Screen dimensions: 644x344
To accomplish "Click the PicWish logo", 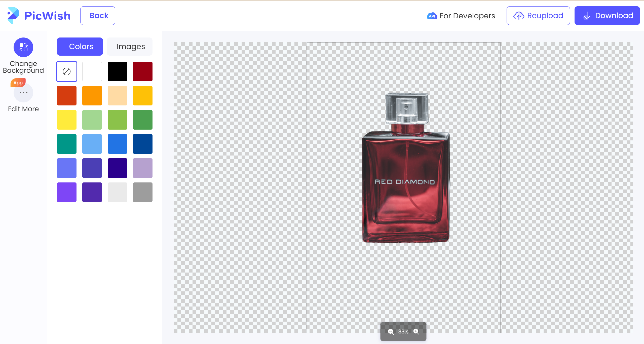I will point(39,16).
